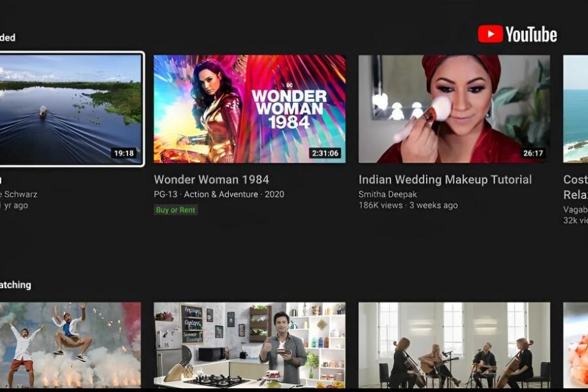This screenshot has width=588, height=392.
Task: Open the Smitha Deepak channel name
Action: 387,194
